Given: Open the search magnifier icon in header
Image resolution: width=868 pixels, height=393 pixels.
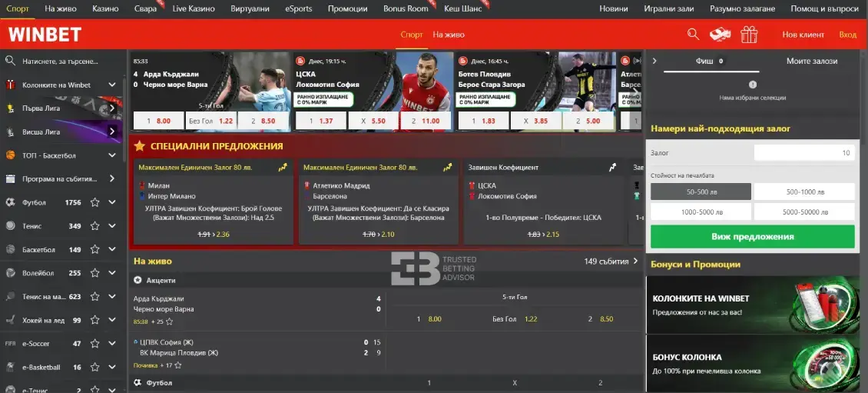Looking at the screenshot, I should click(693, 35).
